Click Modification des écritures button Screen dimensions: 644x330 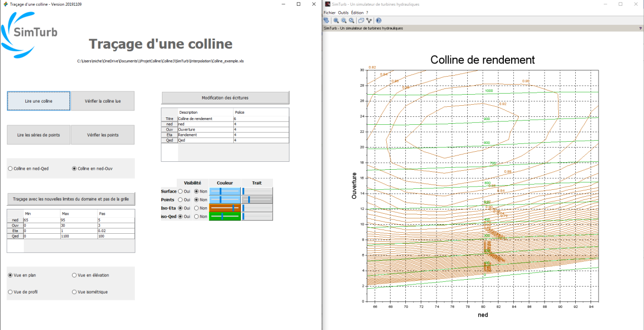coord(225,98)
